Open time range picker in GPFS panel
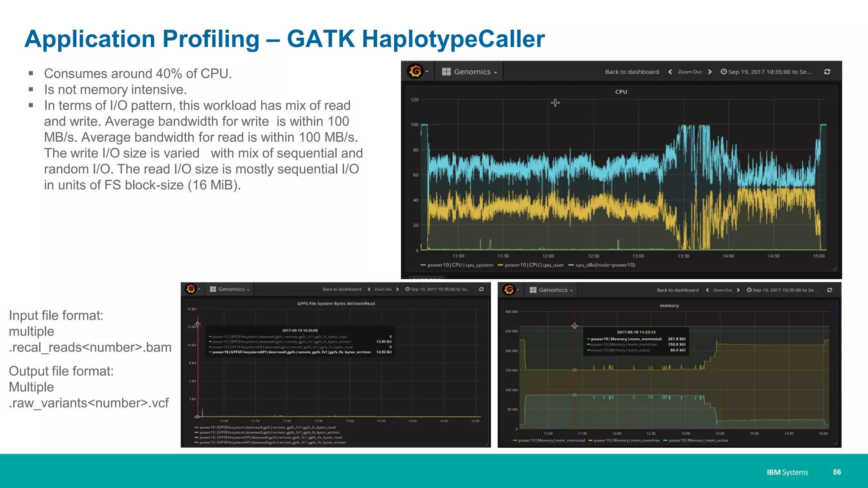The height and width of the screenshot is (488, 868). (437, 289)
